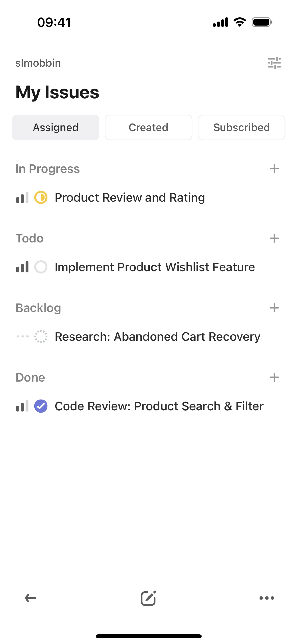Tap the compose new issue icon
Screen dimensions: 297x644
tap(148, 598)
